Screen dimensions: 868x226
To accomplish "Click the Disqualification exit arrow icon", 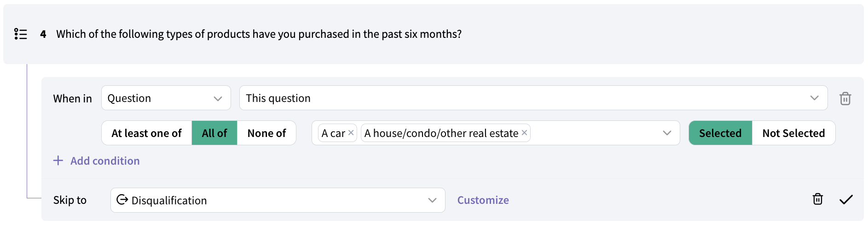I will coord(122,200).
